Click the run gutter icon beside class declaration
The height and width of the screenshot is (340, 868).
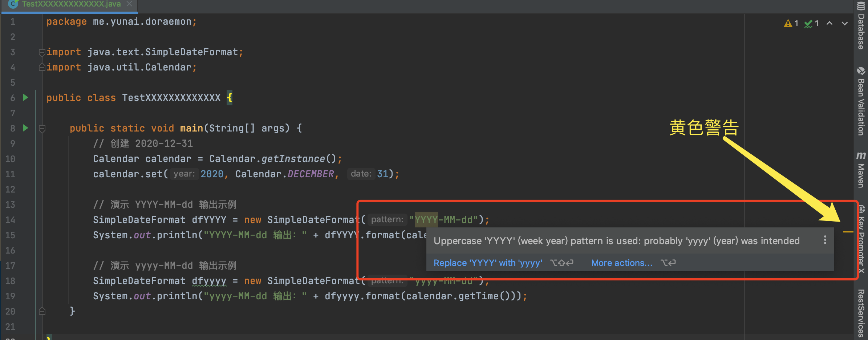[x=25, y=97]
